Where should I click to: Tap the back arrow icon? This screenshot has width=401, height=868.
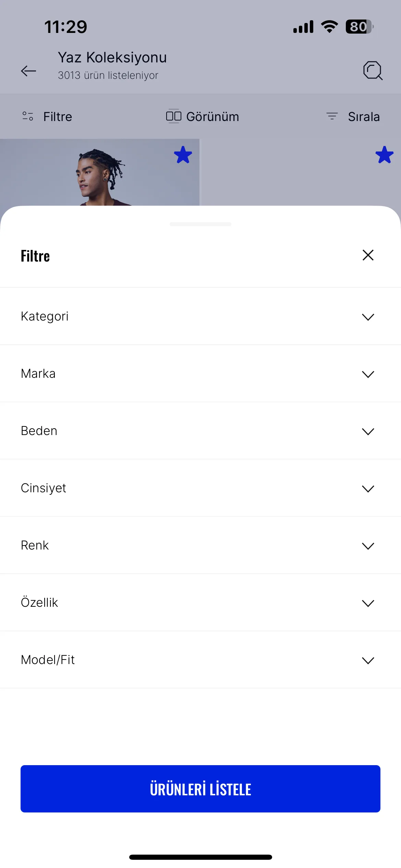tap(28, 71)
